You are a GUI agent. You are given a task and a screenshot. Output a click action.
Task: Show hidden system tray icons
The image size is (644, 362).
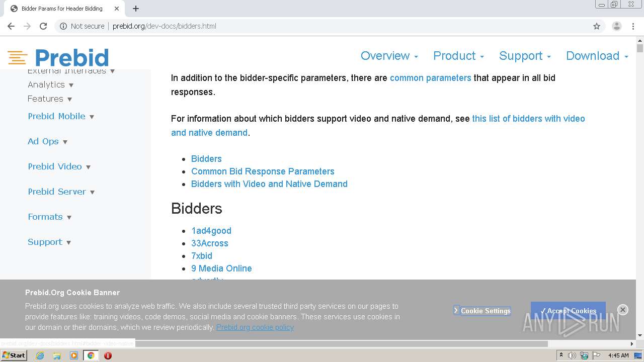(x=561, y=355)
